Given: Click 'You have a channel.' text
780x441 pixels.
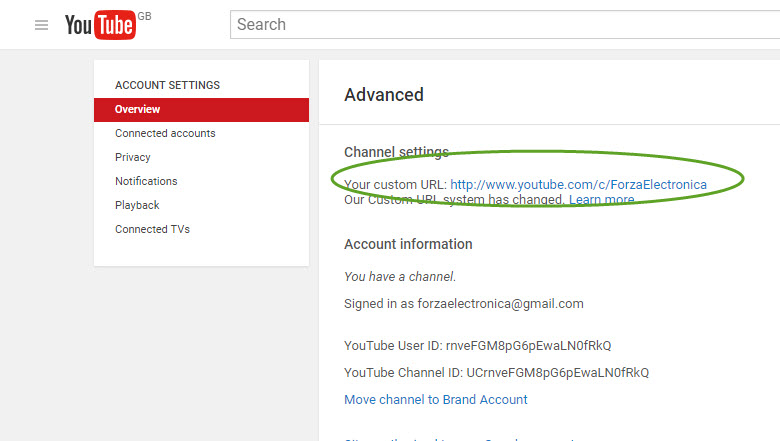Looking at the screenshot, I should (x=400, y=276).
